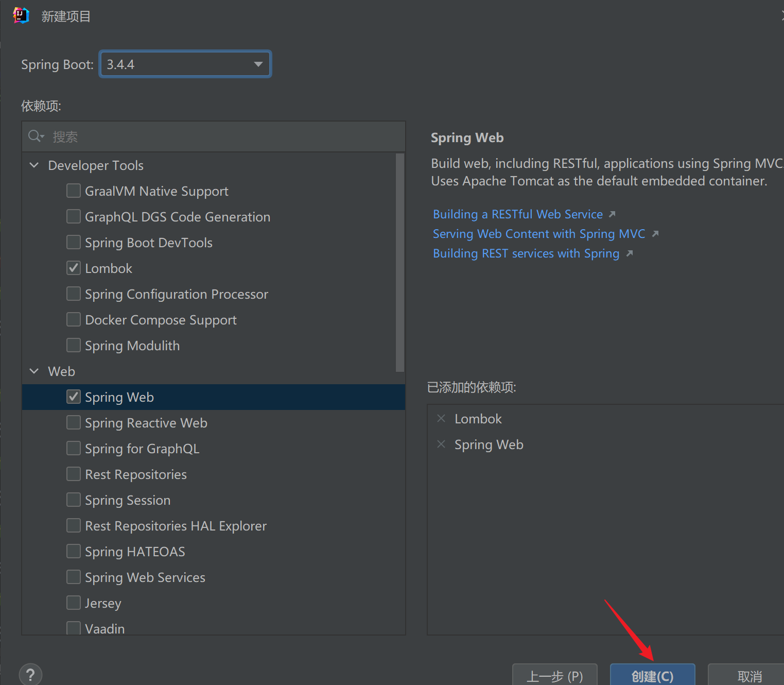
Task: Select Lombok entry in 已添加的依赖项 list
Action: 478,419
